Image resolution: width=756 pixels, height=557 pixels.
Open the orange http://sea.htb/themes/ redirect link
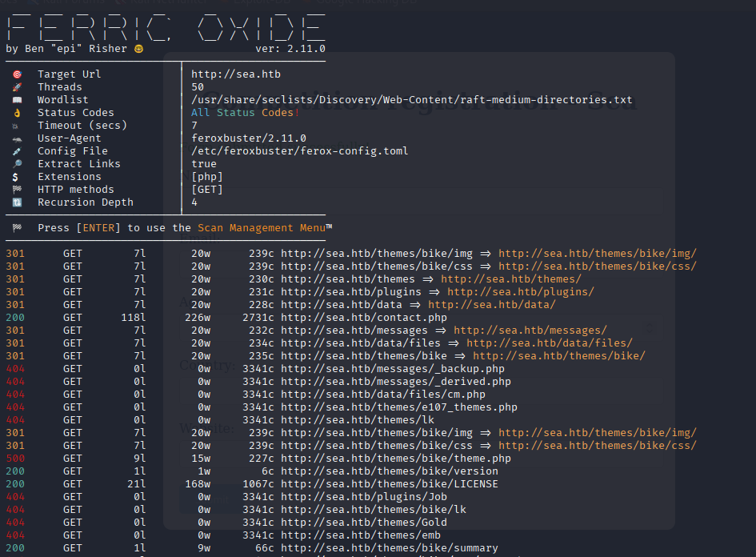511,279
